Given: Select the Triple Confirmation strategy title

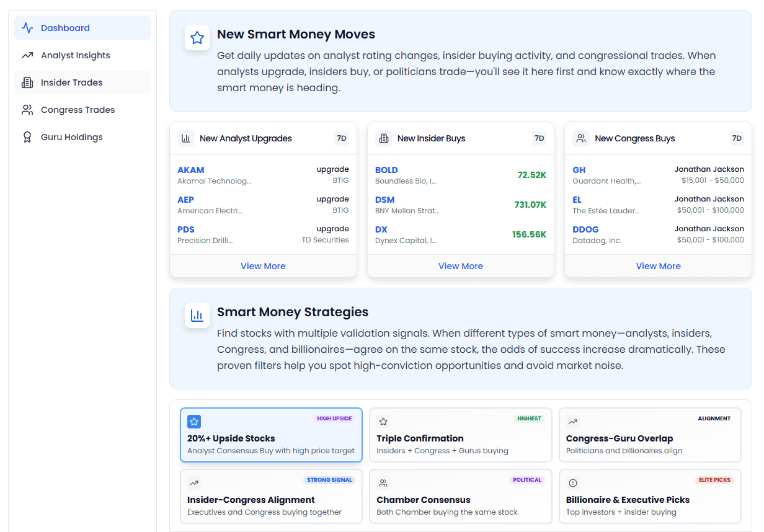Looking at the screenshot, I should 420,438.
